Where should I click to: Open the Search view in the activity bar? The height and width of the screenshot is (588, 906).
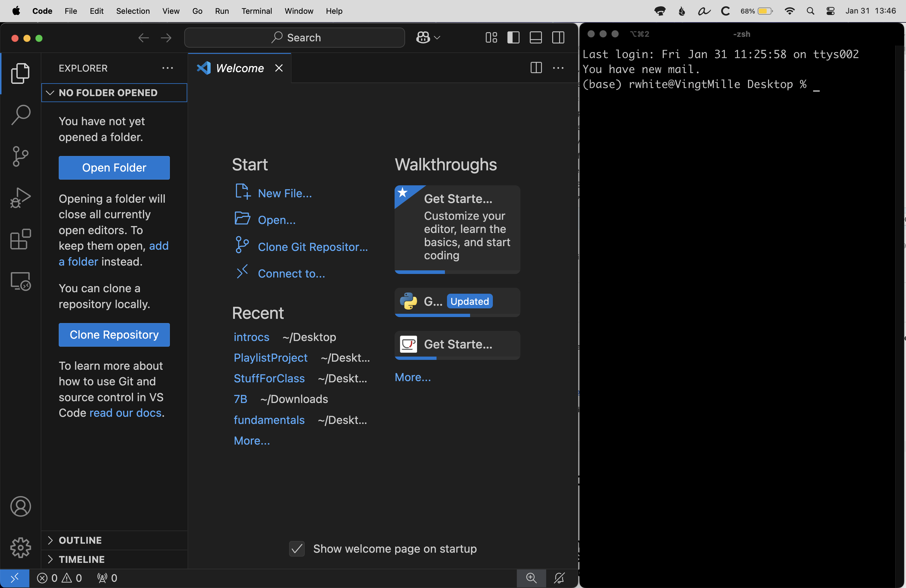click(20, 114)
